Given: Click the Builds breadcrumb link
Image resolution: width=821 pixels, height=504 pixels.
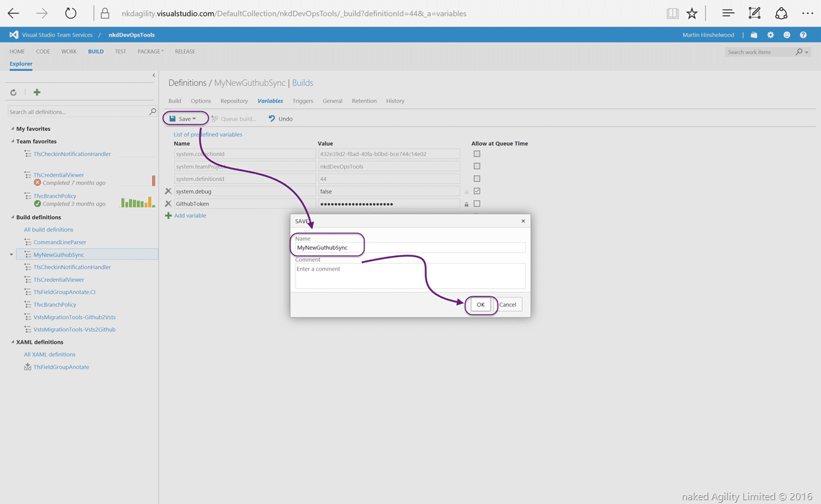Looking at the screenshot, I should click(303, 83).
